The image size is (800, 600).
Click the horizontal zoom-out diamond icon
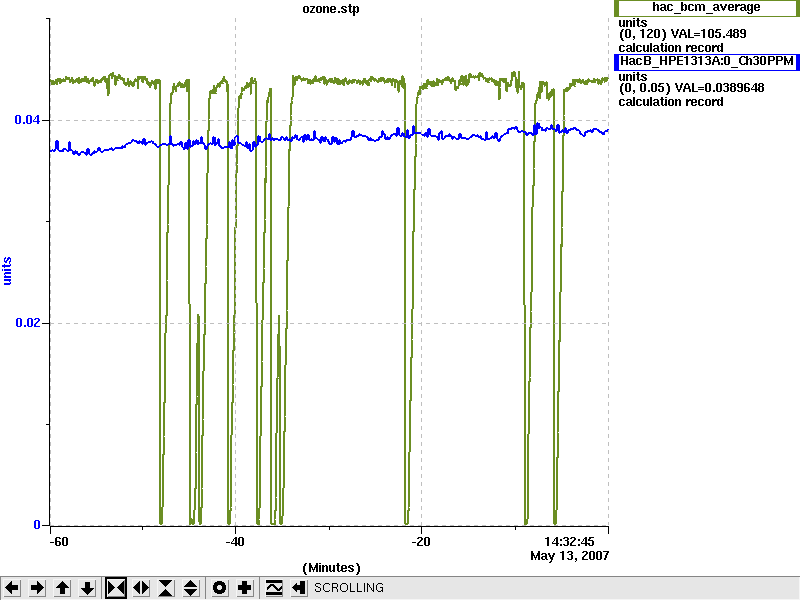click(x=141, y=588)
